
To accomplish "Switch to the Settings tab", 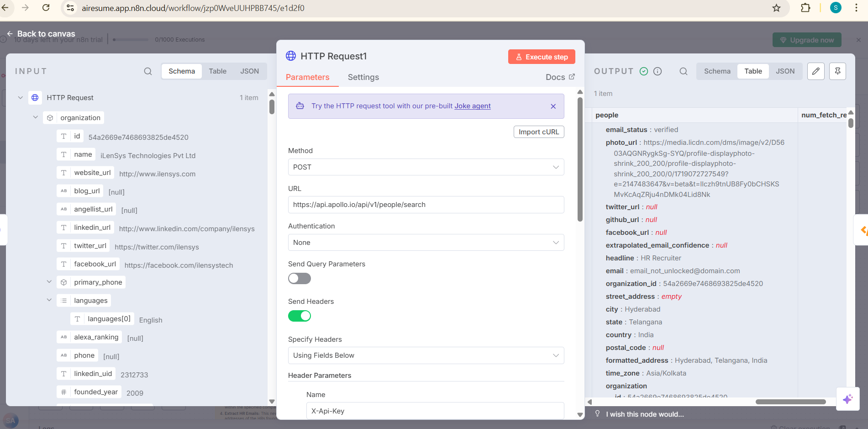I will 363,77.
